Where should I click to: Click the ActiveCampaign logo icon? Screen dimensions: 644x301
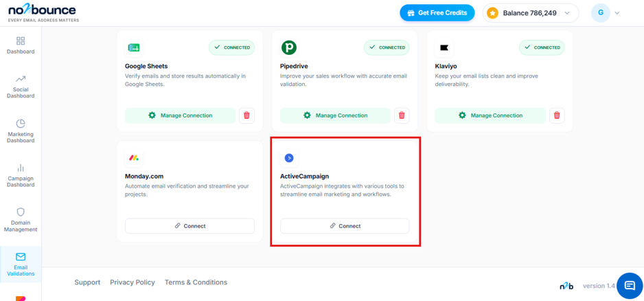coord(289,158)
